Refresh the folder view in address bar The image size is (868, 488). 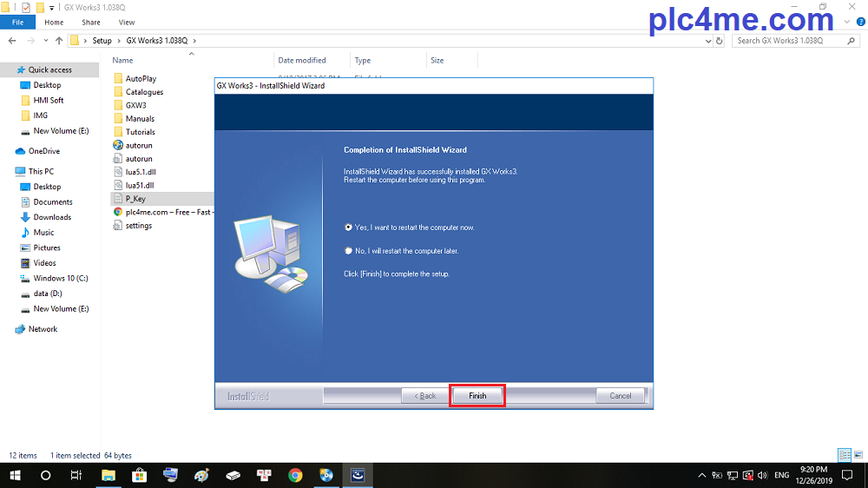pos(719,41)
